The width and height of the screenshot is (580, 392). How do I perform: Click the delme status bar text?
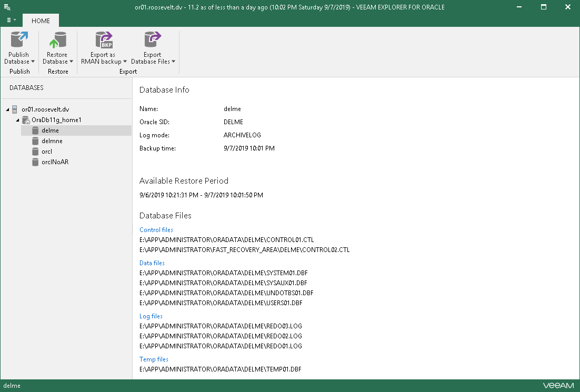(12, 386)
